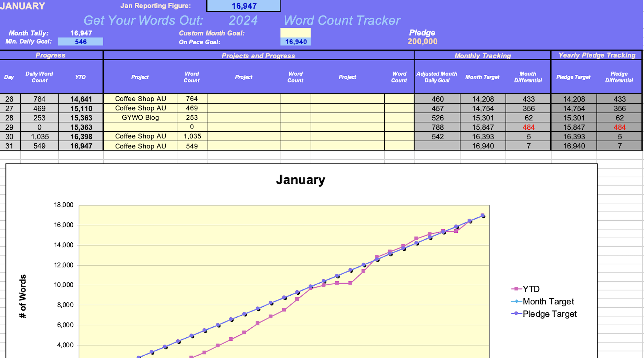Select Adjusted Month Daily Goal 788
644x358 pixels.
(438, 127)
